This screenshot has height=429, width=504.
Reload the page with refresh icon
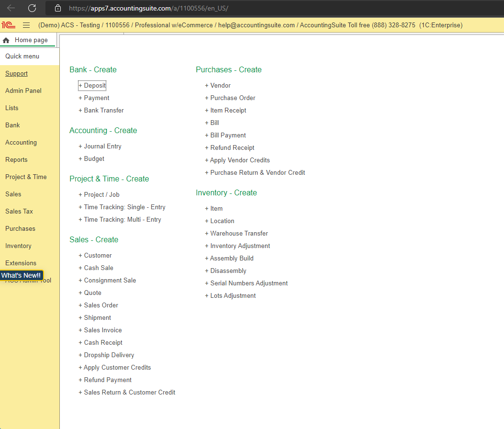click(32, 8)
